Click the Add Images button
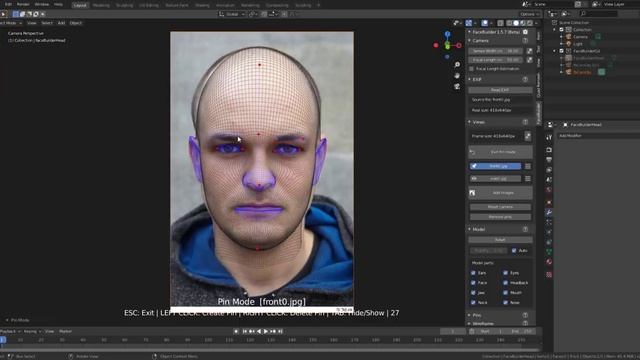The image size is (640, 360). [500, 193]
